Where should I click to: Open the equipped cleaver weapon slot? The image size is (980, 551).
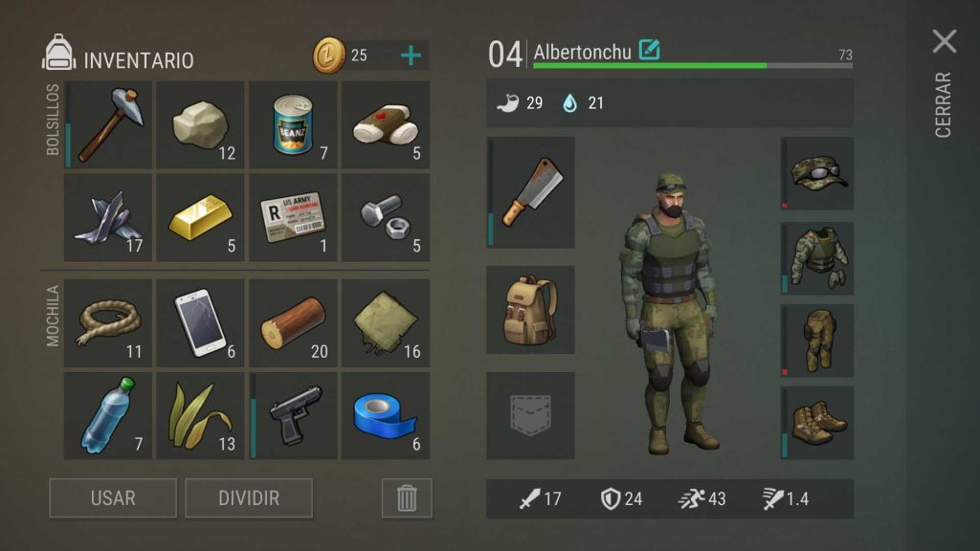coord(530,192)
